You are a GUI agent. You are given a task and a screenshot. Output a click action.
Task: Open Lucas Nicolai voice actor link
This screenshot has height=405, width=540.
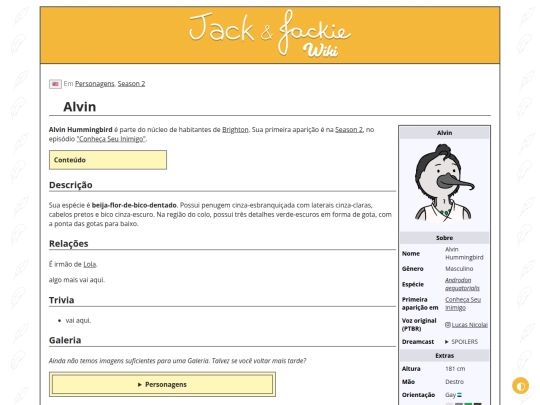[469, 325]
